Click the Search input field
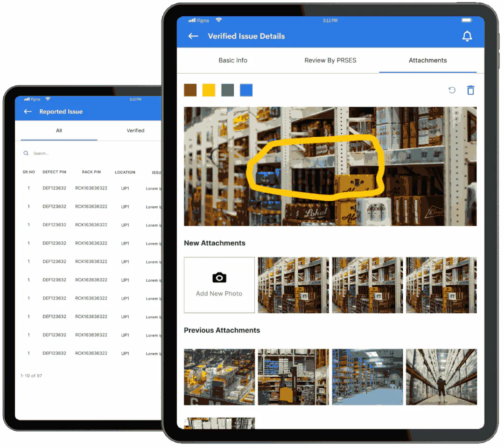This screenshot has width=504, height=448. click(x=84, y=153)
